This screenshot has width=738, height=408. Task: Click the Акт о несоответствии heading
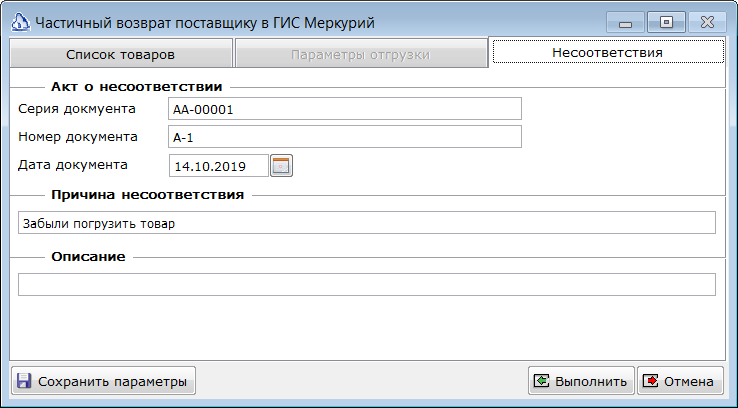tap(136, 87)
